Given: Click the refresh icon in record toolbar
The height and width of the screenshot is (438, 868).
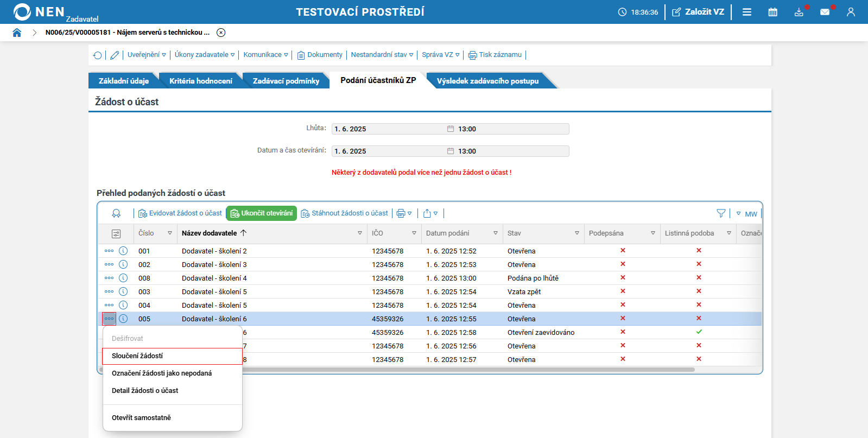Looking at the screenshot, I should (x=98, y=55).
